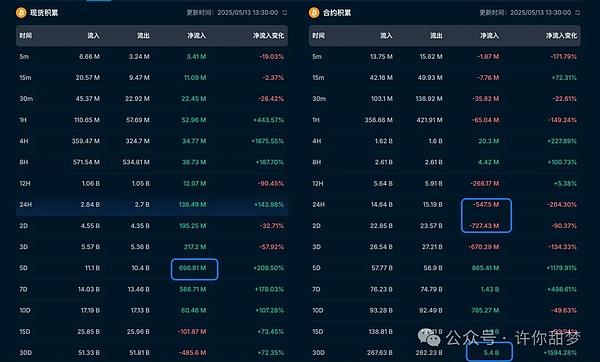Image resolution: width=600 pixels, height=362 pixels.
Task: Click outflow value 22.92 M in 30m row
Action: pyautogui.click(x=137, y=99)
